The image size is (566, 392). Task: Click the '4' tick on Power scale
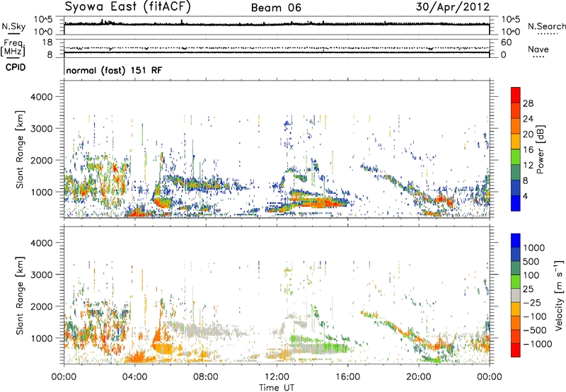pos(526,196)
